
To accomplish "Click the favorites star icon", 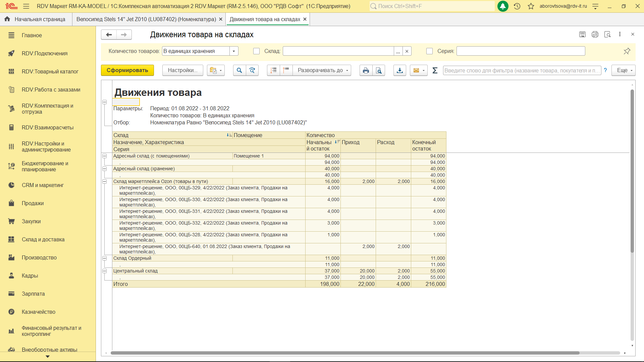I will coord(531,6).
